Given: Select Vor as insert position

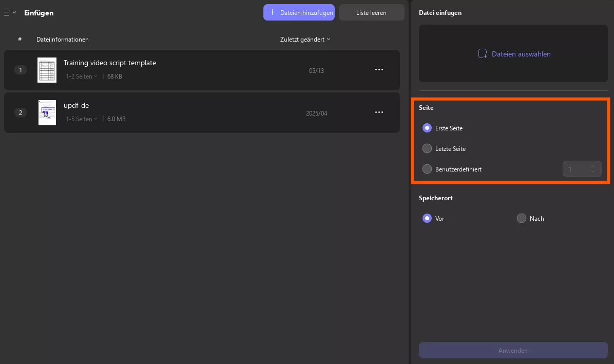Looking at the screenshot, I should coord(427,218).
